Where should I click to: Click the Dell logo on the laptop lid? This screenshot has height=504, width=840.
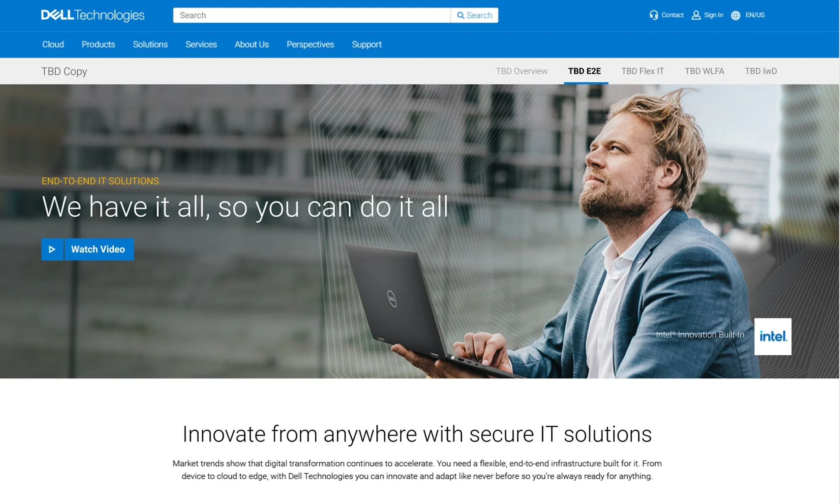(391, 299)
